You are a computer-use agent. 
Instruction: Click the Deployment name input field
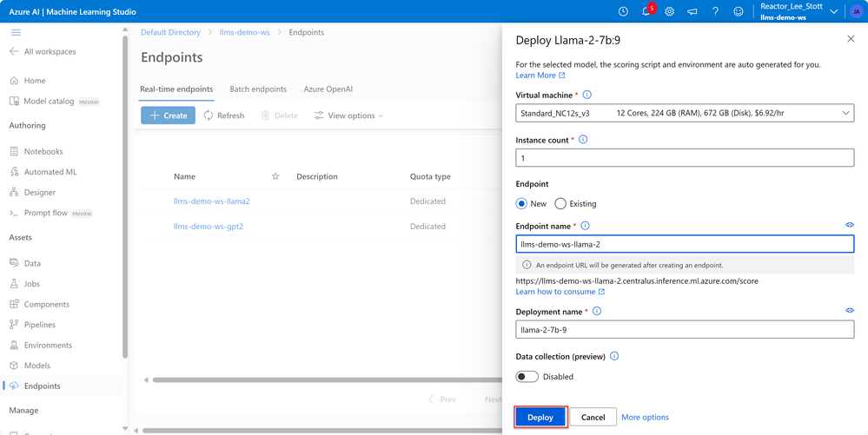click(685, 329)
